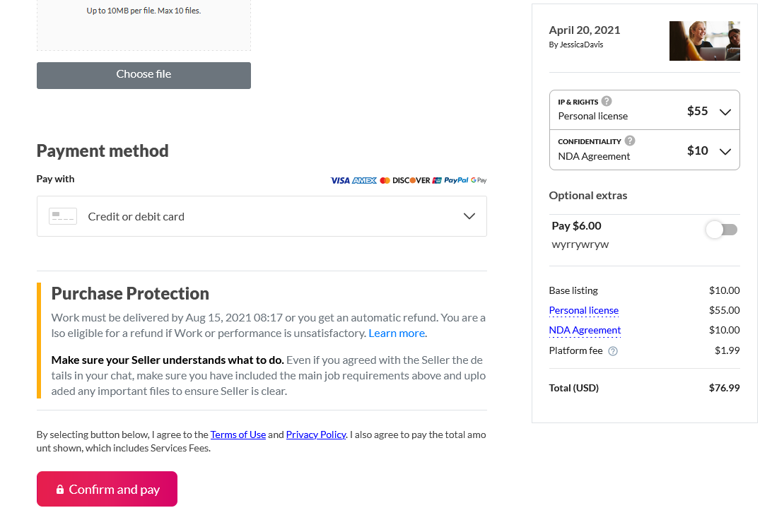
Task: Click the Visa payment logo
Action: coord(340,181)
